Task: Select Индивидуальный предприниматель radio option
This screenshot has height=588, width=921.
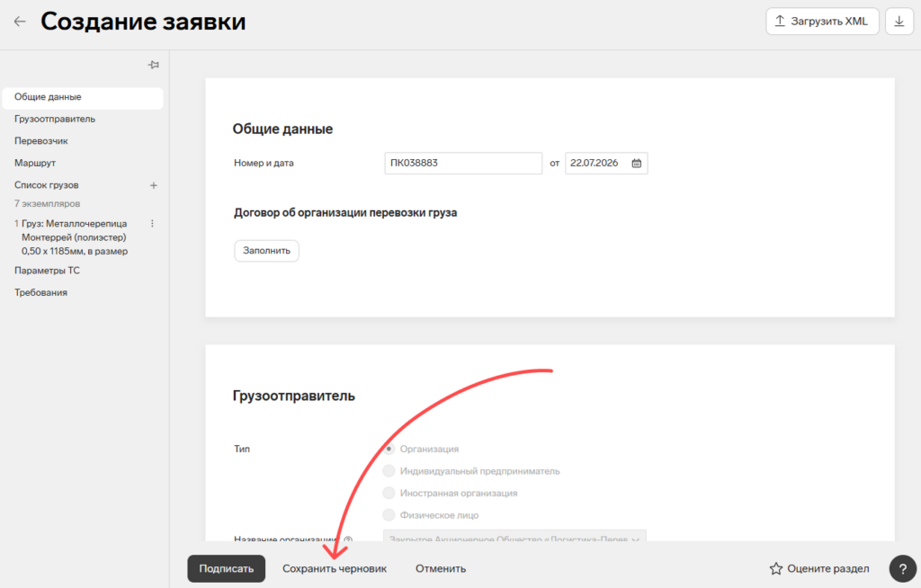Action: (389, 471)
